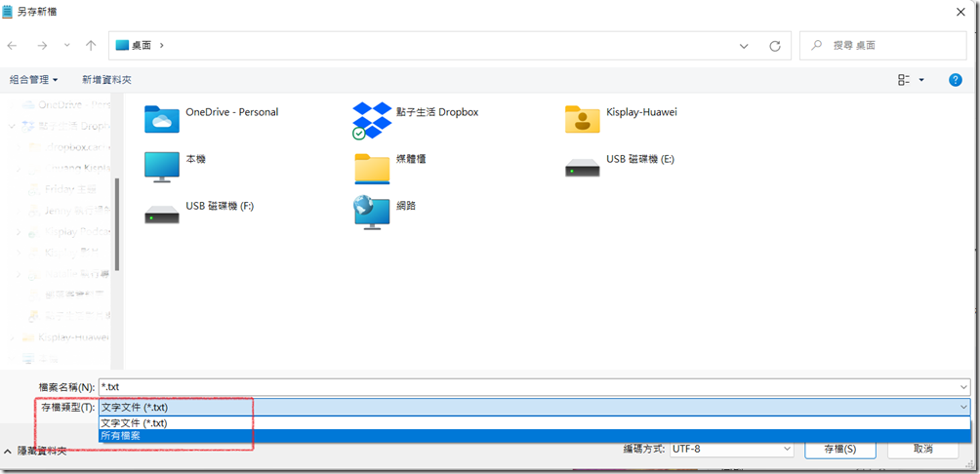Click the 媒體櫃 label

pyautogui.click(x=411, y=159)
